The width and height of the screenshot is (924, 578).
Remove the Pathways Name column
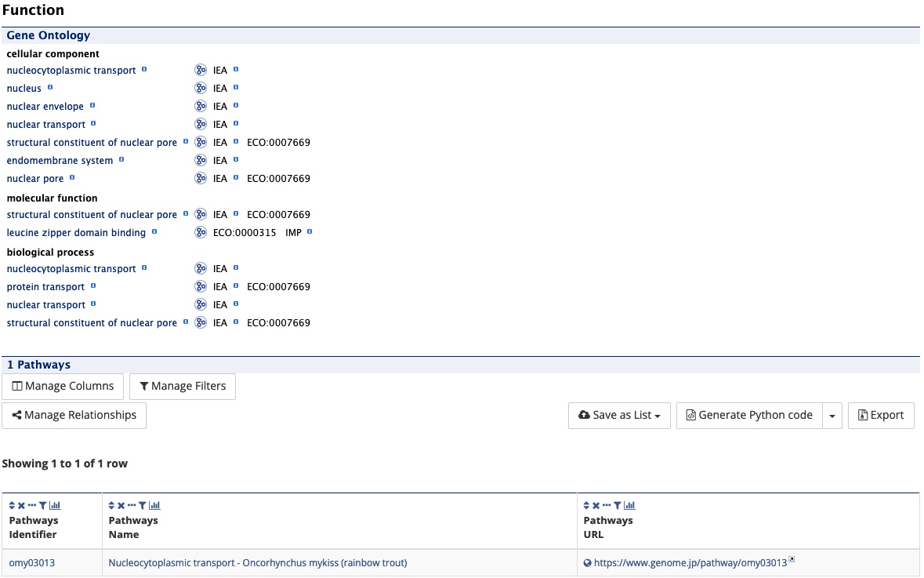(x=121, y=505)
